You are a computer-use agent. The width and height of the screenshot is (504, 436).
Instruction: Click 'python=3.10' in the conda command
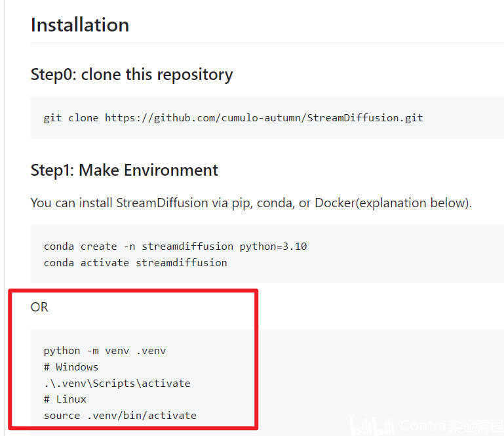click(273, 247)
